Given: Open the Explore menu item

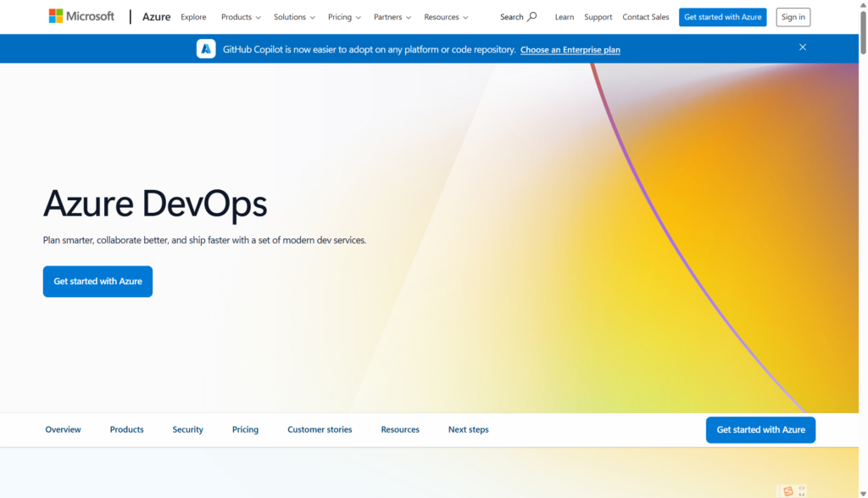Looking at the screenshot, I should (x=193, y=17).
